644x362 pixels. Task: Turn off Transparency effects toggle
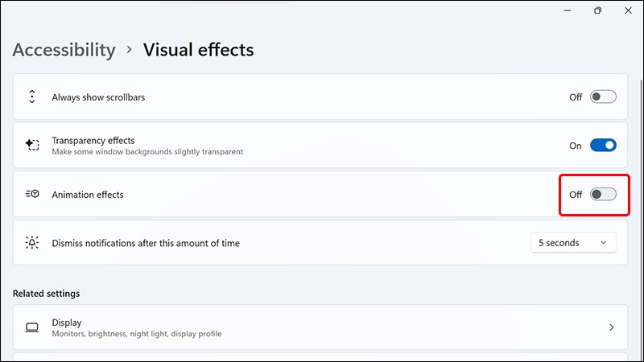pos(603,146)
